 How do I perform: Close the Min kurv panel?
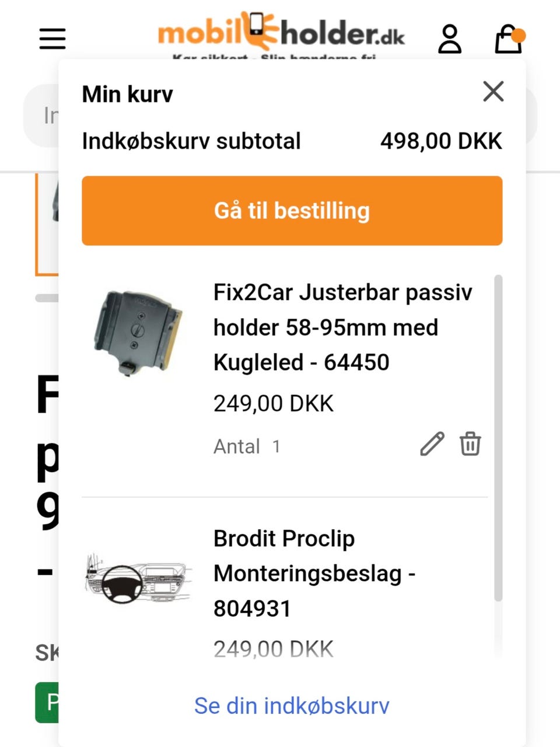pyautogui.click(x=493, y=92)
